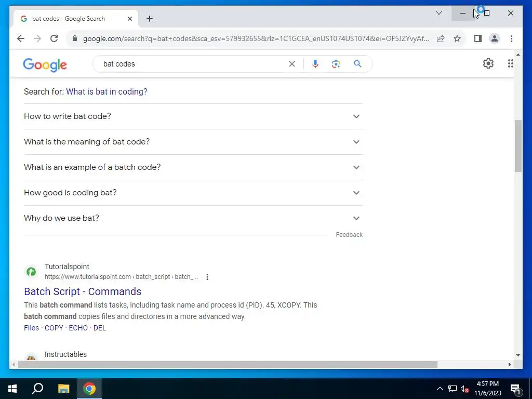Click the address bar URL
Viewport: 532px width, 399px height.
pyautogui.click(x=256, y=38)
